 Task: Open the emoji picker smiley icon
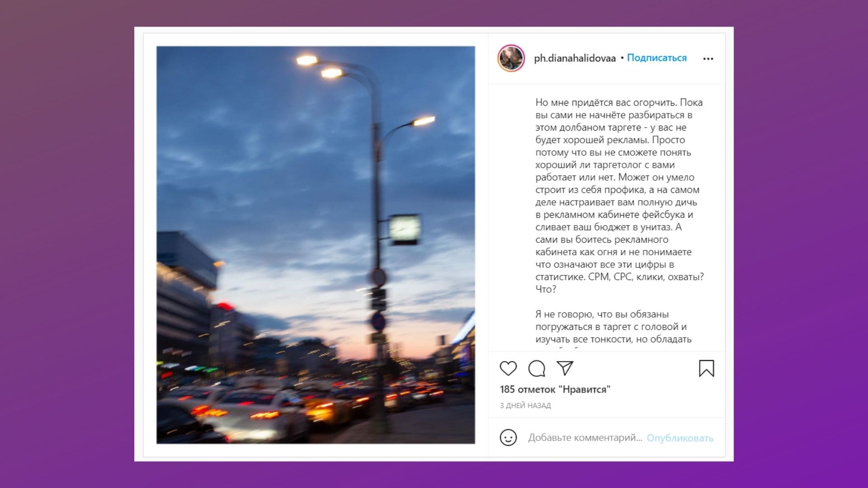coord(508,437)
